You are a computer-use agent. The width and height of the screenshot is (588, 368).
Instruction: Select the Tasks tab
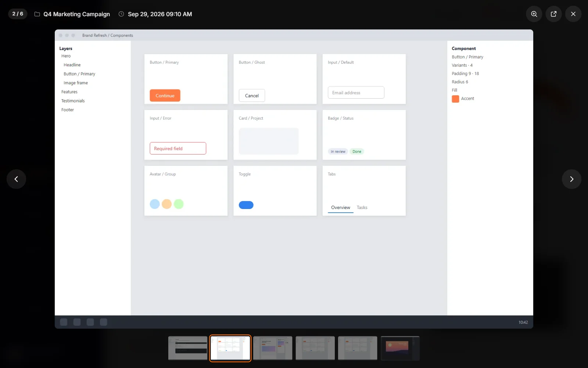coord(362,208)
